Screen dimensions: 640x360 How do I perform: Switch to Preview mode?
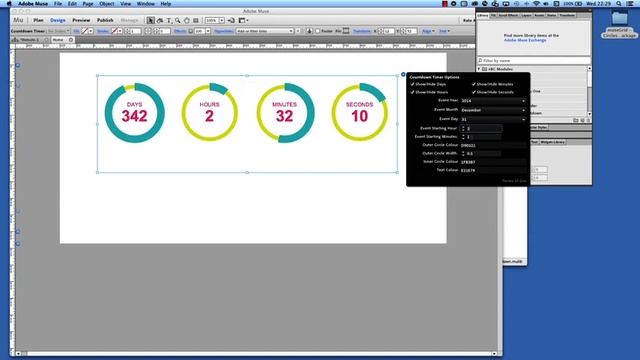pyautogui.click(x=81, y=20)
